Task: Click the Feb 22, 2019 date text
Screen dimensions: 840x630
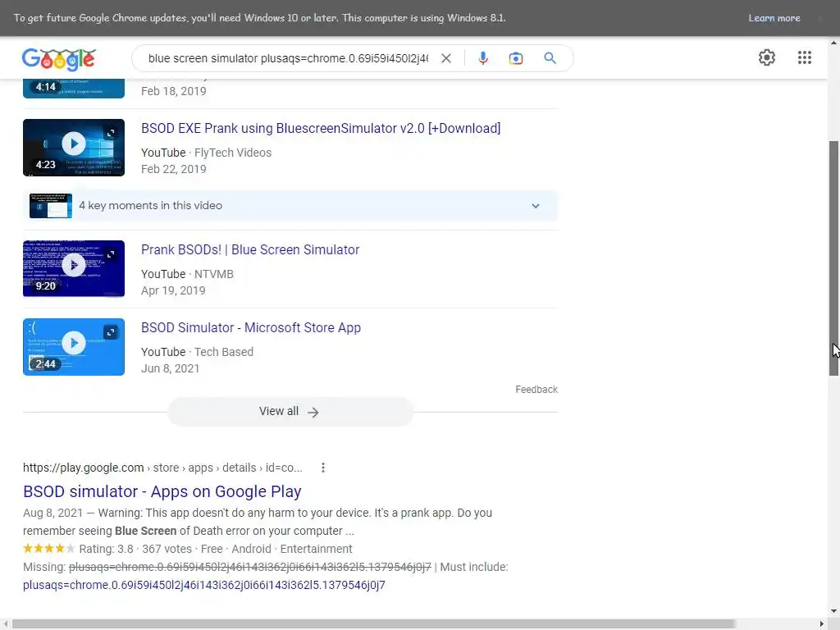Action: click(x=174, y=169)
